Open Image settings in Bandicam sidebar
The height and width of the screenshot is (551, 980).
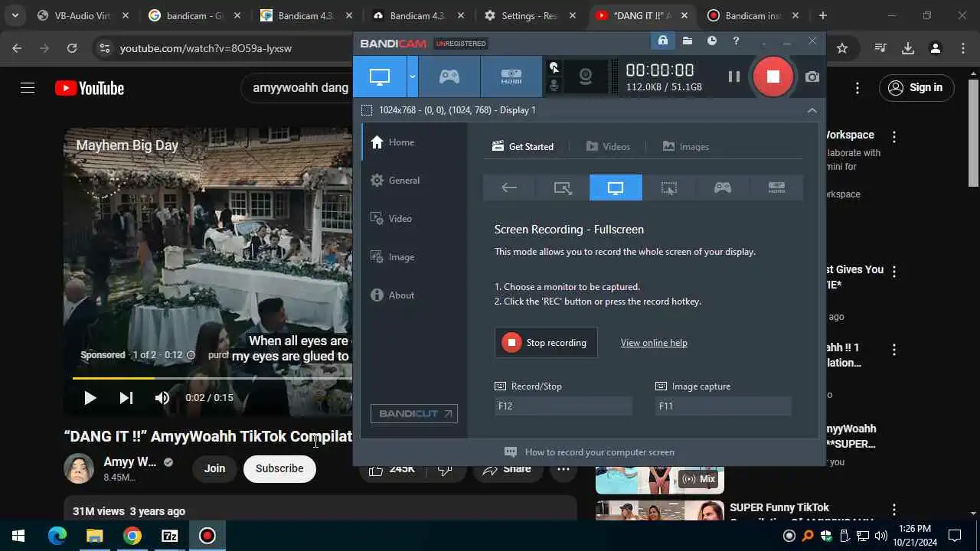pos(414,257)
